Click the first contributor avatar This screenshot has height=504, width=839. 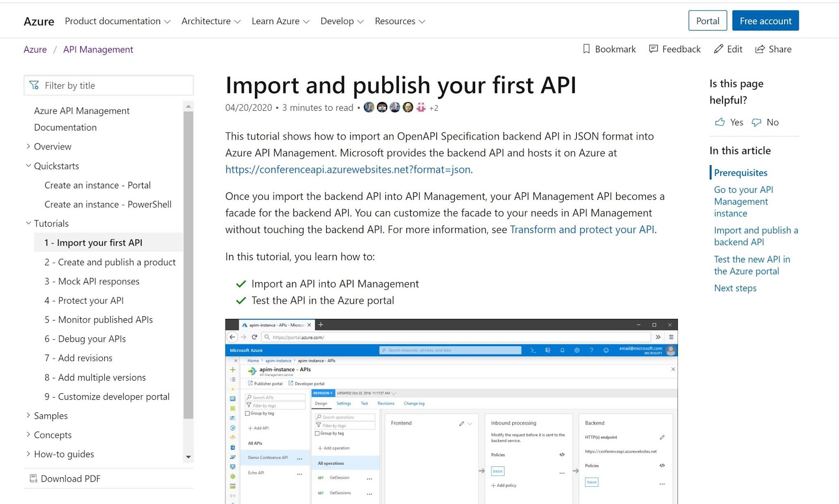click(369, 107)
